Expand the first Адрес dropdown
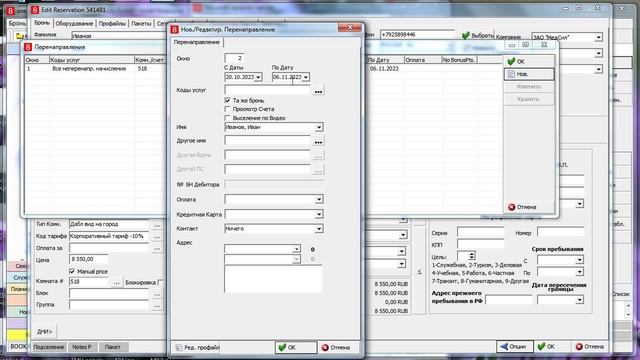Image resolution: width=640 pixels, height=360 pixels. [296, 249]
